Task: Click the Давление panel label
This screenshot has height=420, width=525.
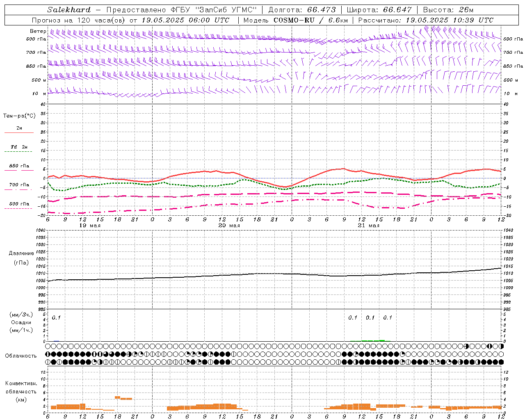Action: (x=21, y=253)
